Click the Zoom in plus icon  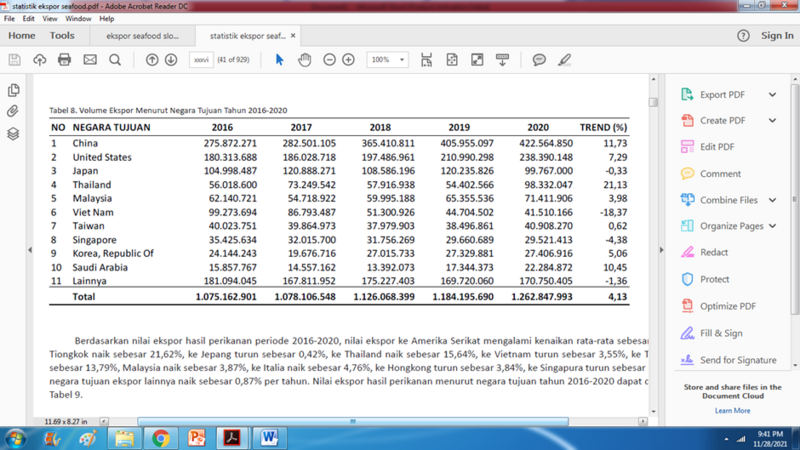point(348,60)
